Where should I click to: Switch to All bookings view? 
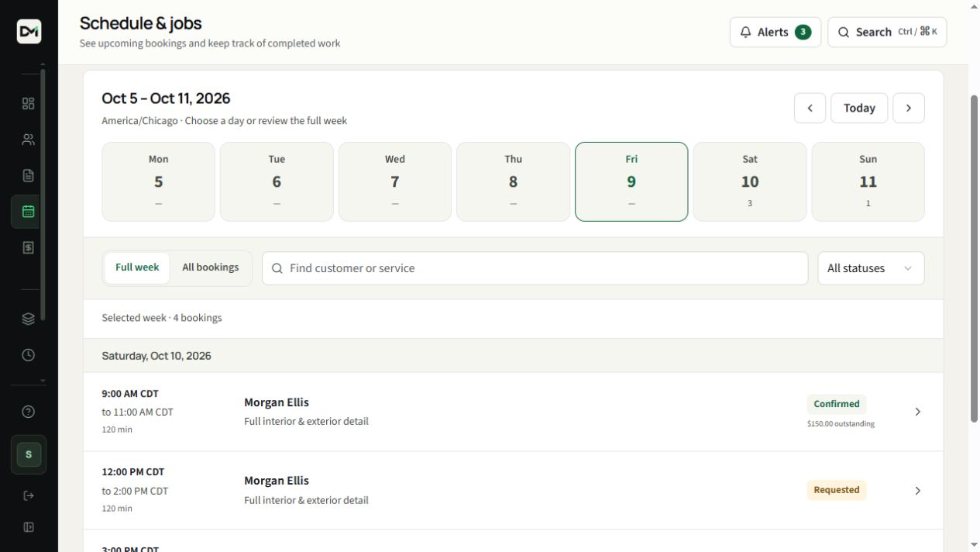tap(211, 267)
